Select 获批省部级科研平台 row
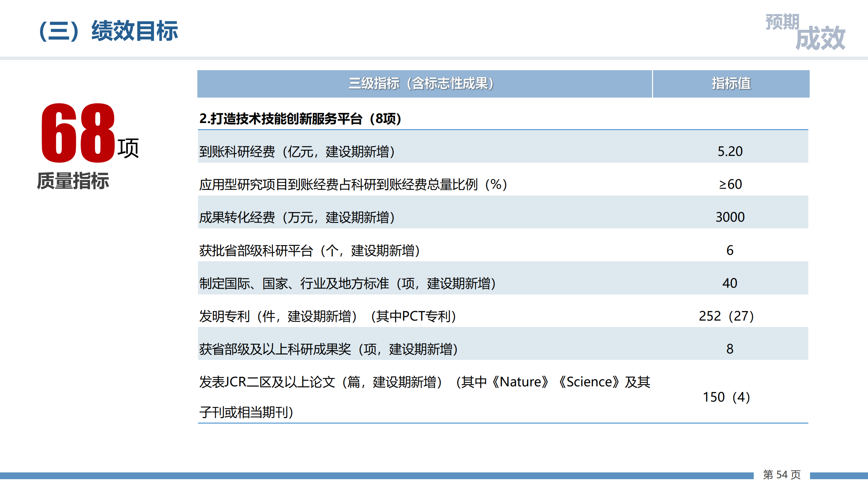868x488 pixels. coord(310,250)
